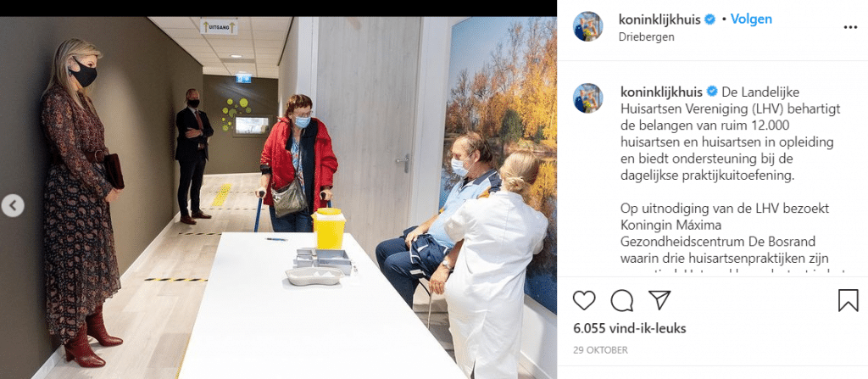This screenshot has width=868, height=379.
Task: Go to the previous photo with left arrow
Action: tap(13, 205)
